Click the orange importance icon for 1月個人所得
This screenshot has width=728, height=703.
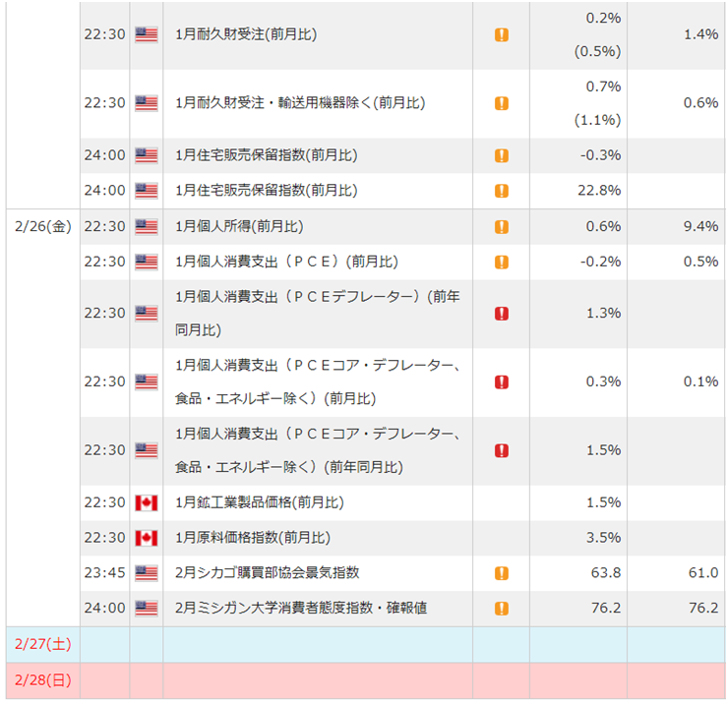502,227
